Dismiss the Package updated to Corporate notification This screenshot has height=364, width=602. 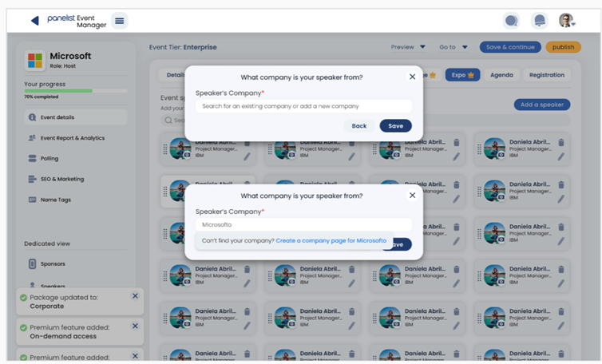pos(135,296)
